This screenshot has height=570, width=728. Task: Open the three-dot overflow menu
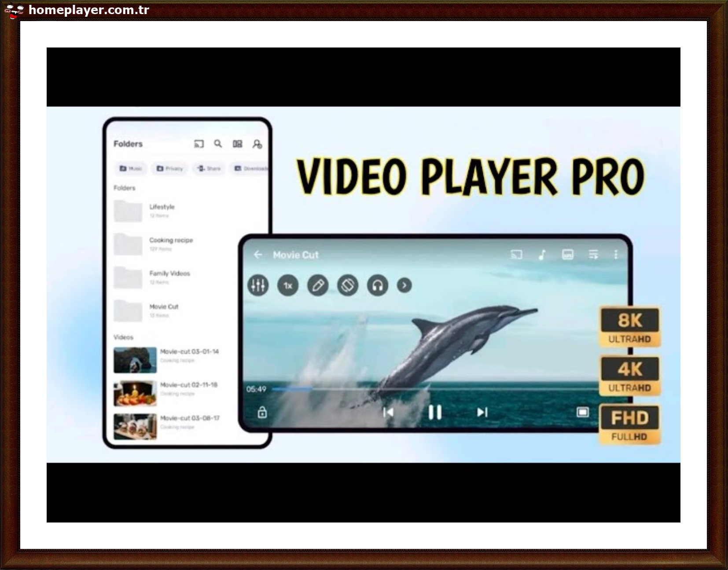pos(616,254)
